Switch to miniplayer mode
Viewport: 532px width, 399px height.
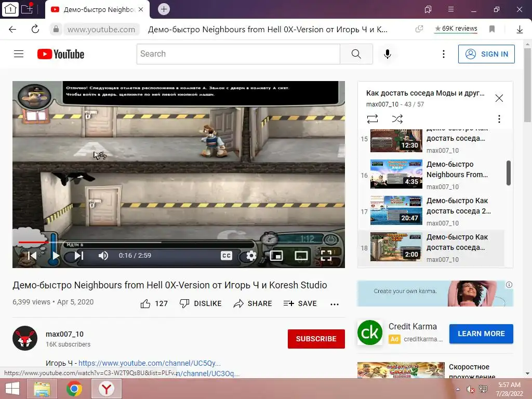tap(276, 256)
